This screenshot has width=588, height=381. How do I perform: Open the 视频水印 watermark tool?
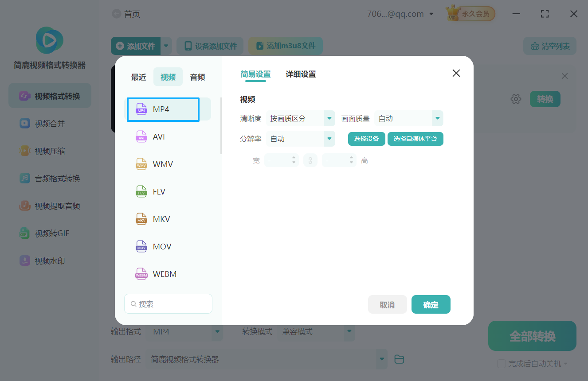(x=49, y=260)
